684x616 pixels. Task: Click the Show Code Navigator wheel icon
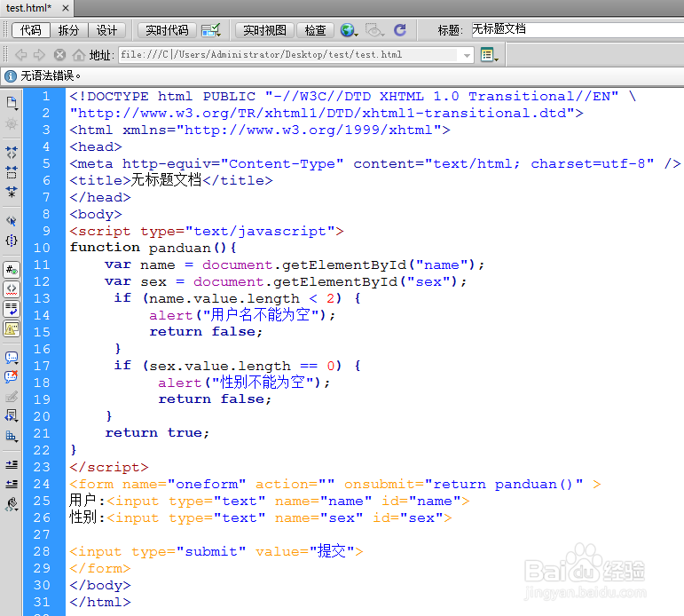pyautogui.click(x=12, y=124)
